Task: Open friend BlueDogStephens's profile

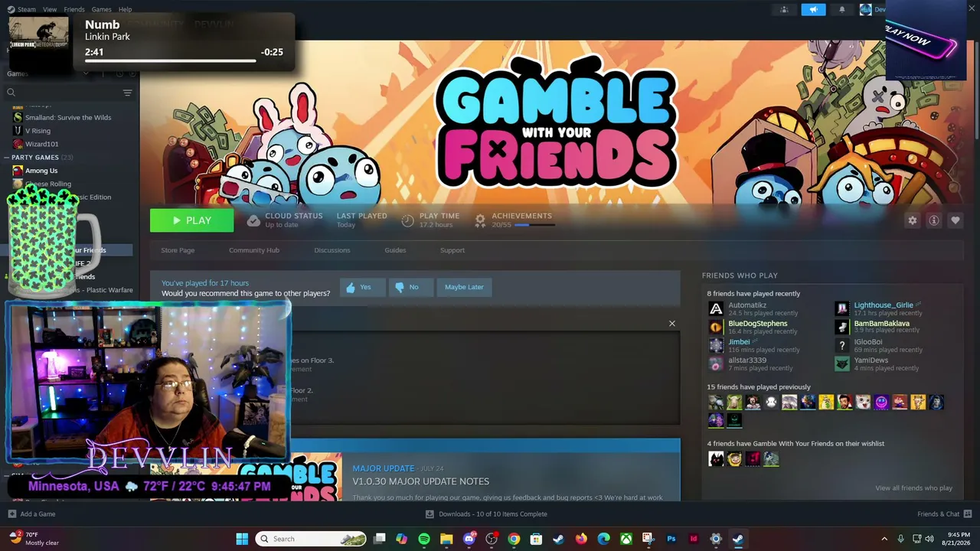Action: (x=758, y=324)
